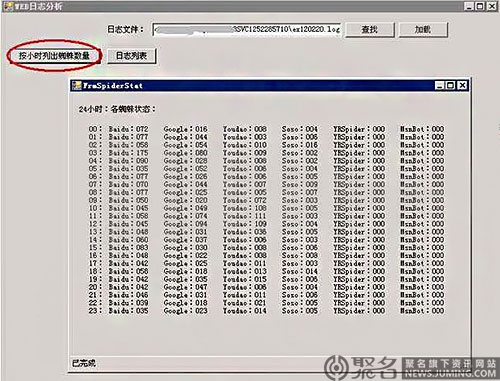This screenshot has width=500, height=381.
Task: Select the 已完成 status bar text
Action: [84, 363]
